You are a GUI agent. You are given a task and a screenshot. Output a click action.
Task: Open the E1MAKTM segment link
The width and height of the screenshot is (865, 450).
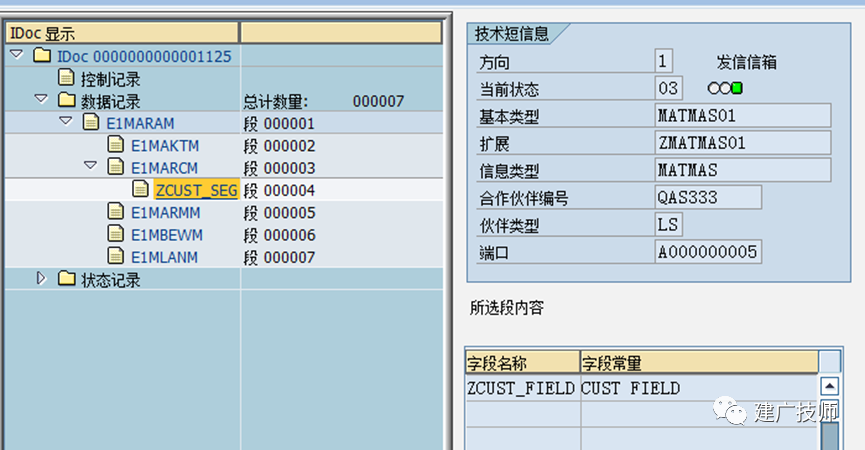(165, 146)
